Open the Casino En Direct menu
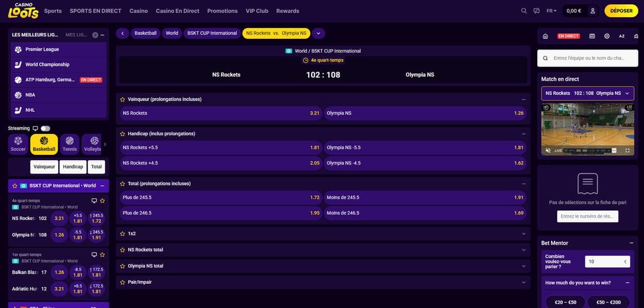 coord(178,11)
